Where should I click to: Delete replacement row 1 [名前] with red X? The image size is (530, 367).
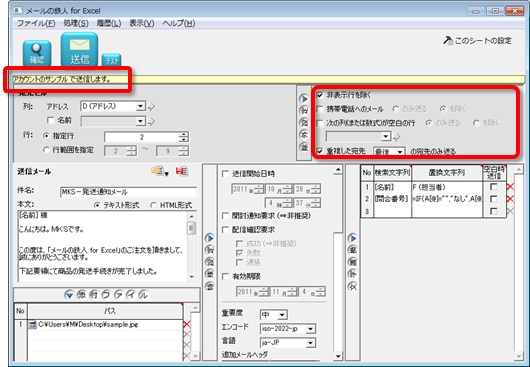point(510,187)
